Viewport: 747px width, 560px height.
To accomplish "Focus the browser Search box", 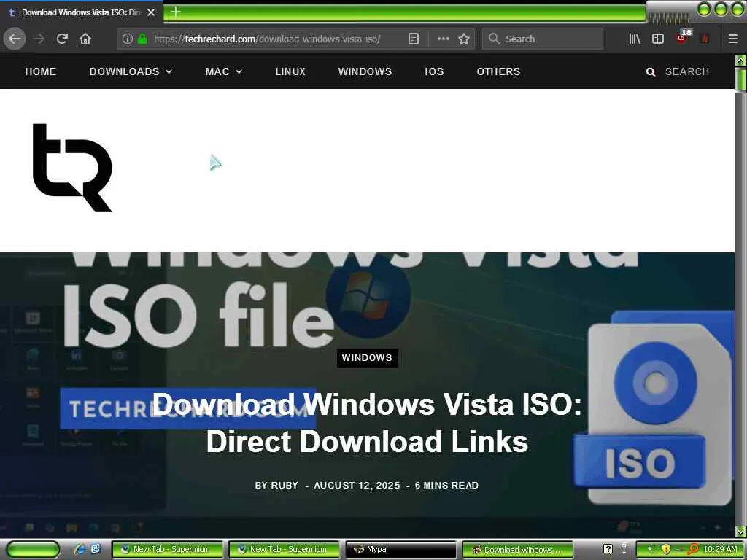I will pyautogui.click(x=543, y=39).
